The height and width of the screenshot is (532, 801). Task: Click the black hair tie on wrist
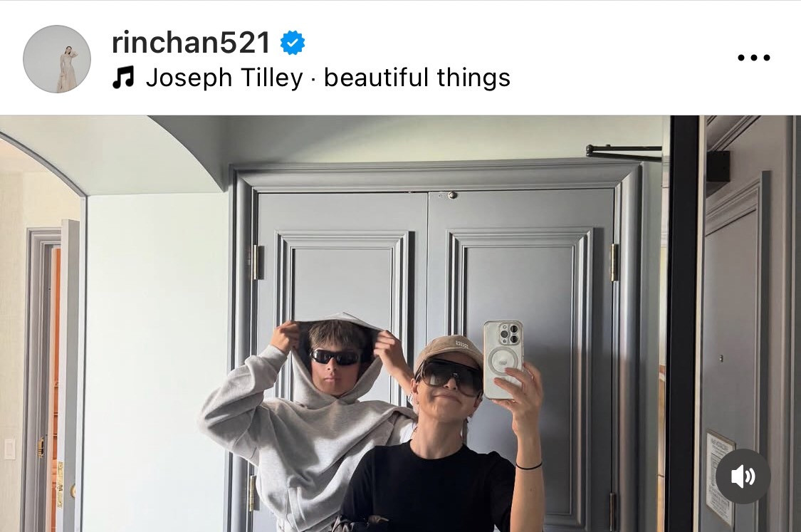click(x=529, y=466)
